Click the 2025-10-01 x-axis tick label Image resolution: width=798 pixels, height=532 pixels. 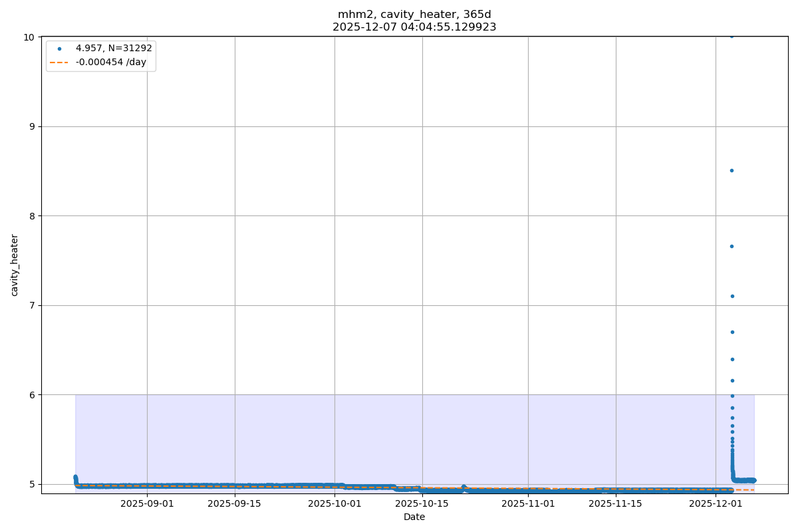[x=334, y=503]
